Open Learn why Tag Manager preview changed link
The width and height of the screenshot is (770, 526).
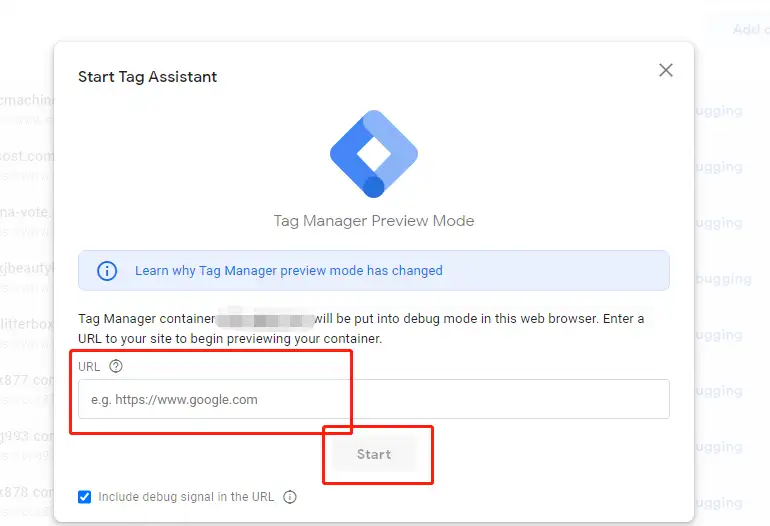point(289,271)
